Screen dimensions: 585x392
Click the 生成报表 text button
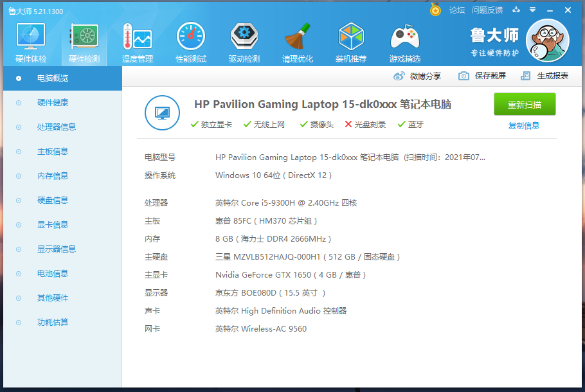pos(553,76)
